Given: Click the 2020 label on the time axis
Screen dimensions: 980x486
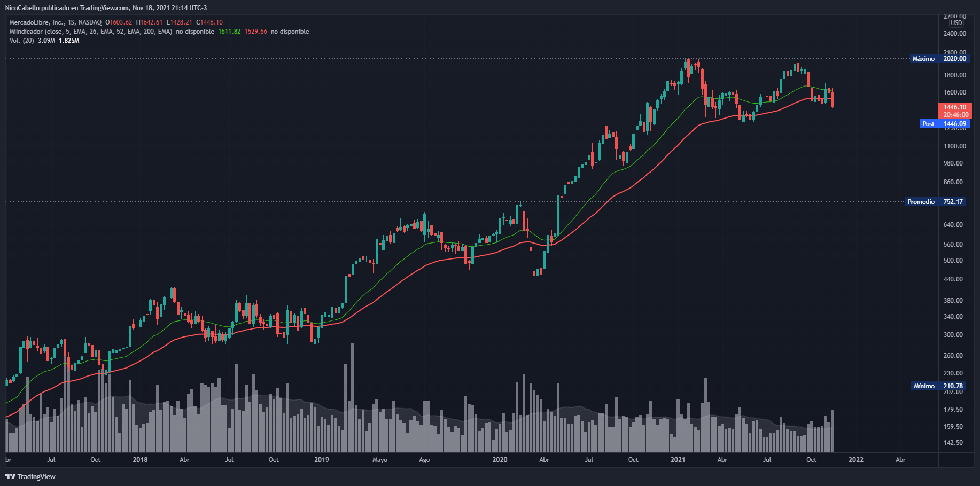Looking at the screenshot, I should coord(500,460).
